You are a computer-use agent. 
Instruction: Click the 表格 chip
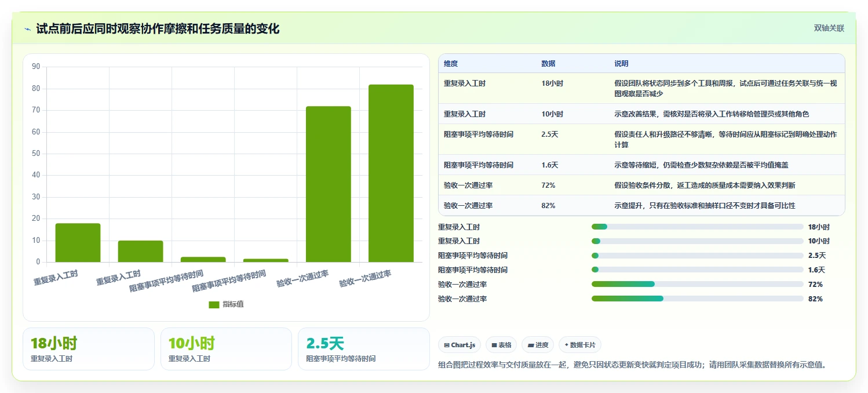coord(501,345)
